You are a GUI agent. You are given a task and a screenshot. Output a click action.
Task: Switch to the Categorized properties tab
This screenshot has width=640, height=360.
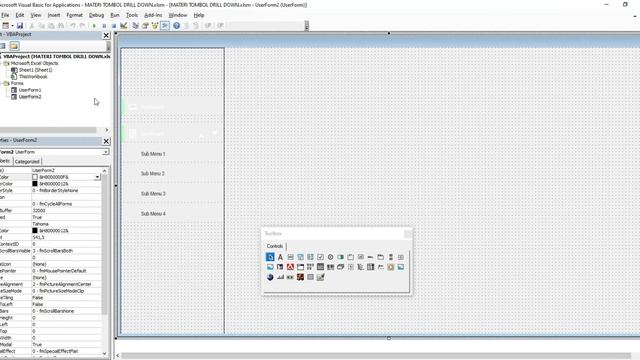(27, 162)
